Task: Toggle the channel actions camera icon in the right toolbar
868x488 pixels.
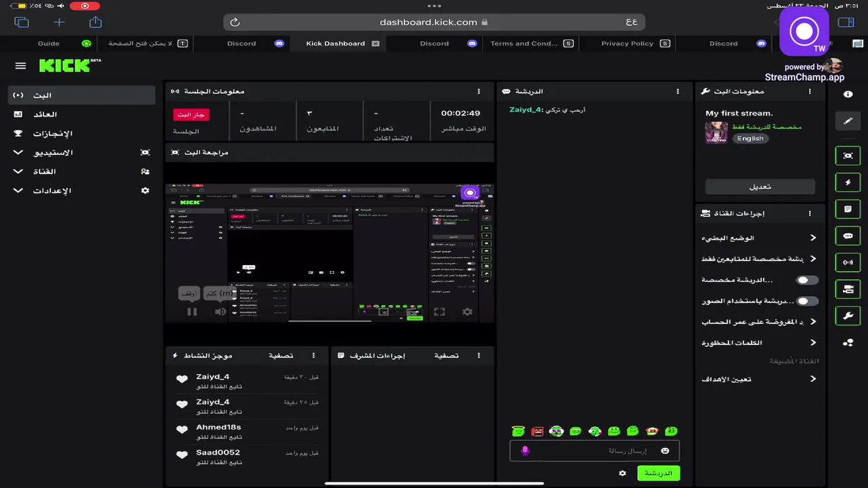Action: pyautogui.click(x=848, y=289)
